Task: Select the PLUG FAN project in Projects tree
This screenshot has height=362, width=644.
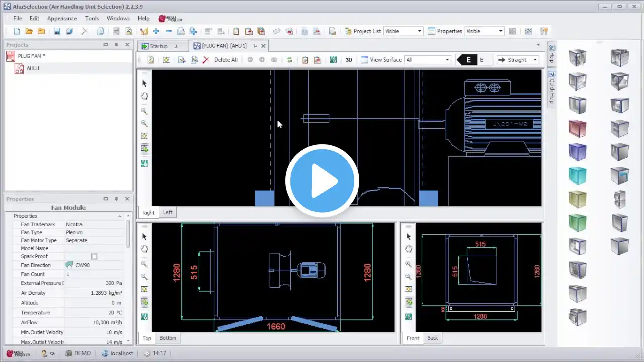Action: pos(31,56)
